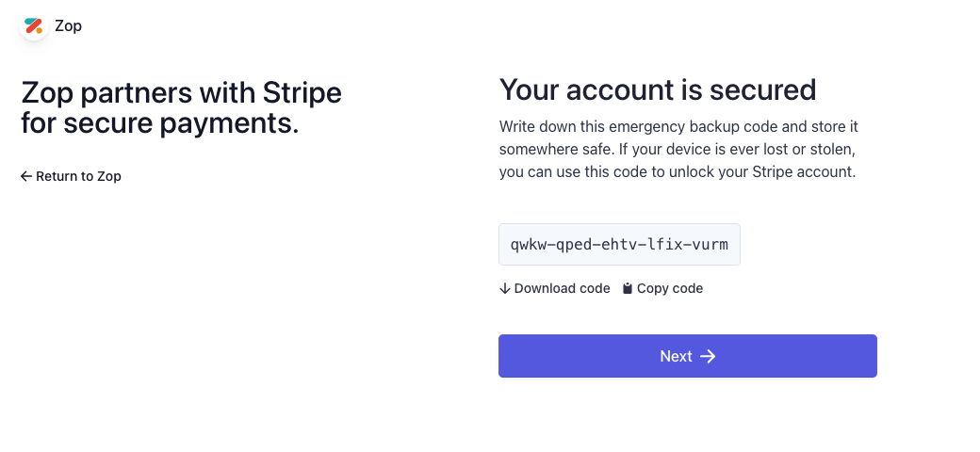Screen dimensions: 980x452
Task: Click the right arrow inside the Next button
Action: (x=708, y=356)
